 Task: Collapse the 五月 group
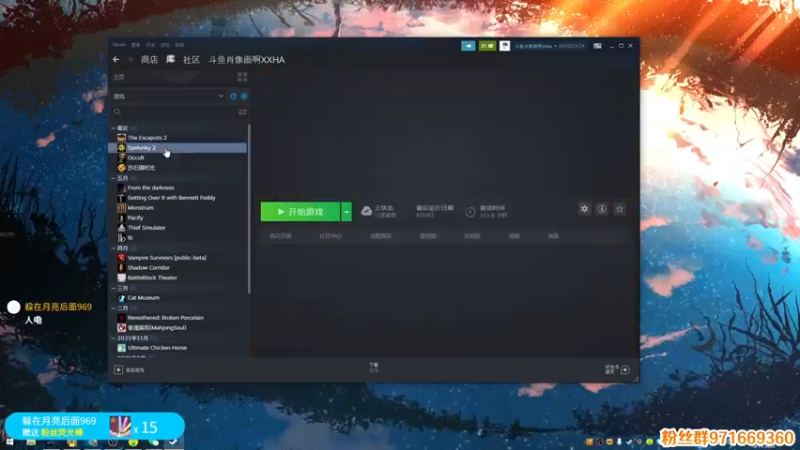113,178
